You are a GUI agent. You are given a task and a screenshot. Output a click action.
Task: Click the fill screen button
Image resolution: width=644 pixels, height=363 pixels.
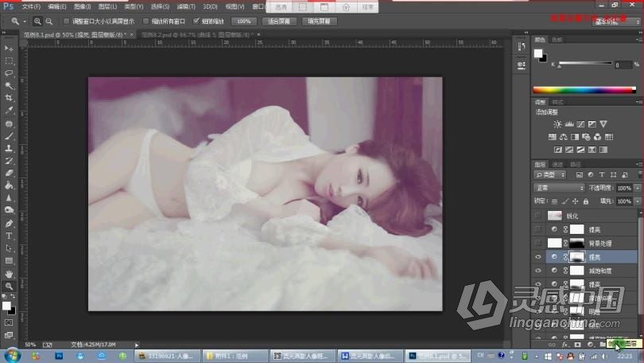point(319,21)
